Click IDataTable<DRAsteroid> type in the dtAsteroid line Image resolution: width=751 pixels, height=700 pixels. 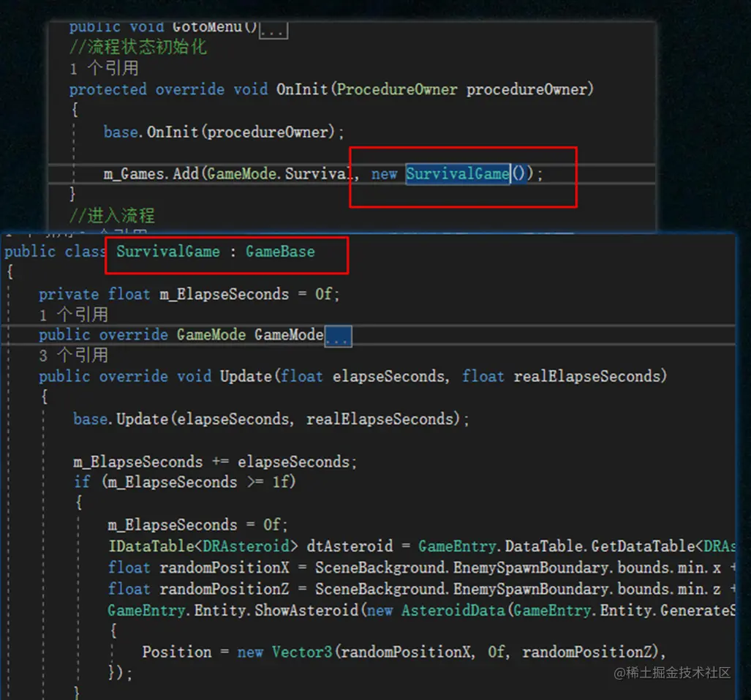[203, 546]
